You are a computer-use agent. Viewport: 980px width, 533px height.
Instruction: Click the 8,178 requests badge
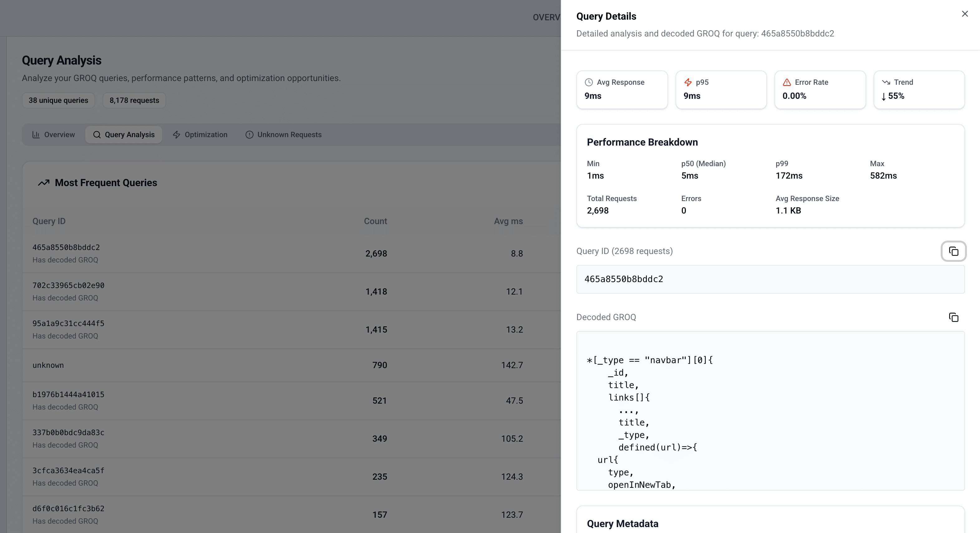click(134, 100)
